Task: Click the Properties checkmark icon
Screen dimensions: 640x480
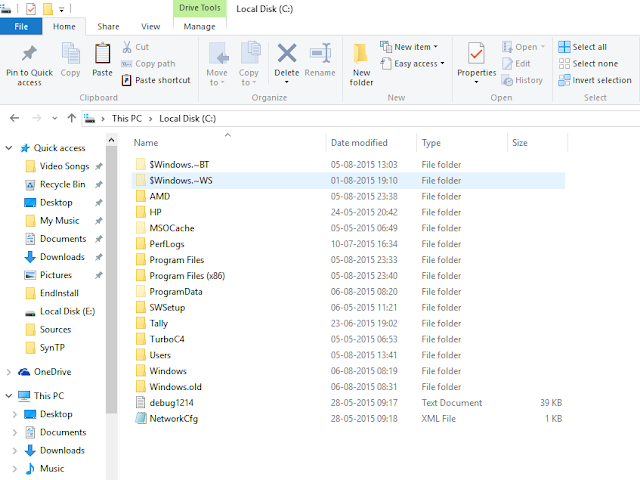Action: coord(476,53)
